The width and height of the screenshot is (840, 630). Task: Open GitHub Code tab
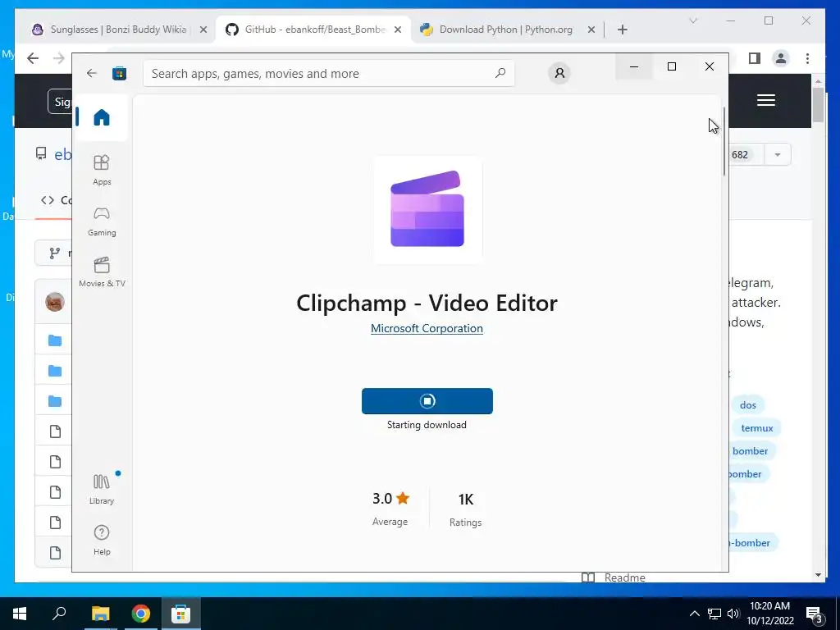tap(56, 200)
